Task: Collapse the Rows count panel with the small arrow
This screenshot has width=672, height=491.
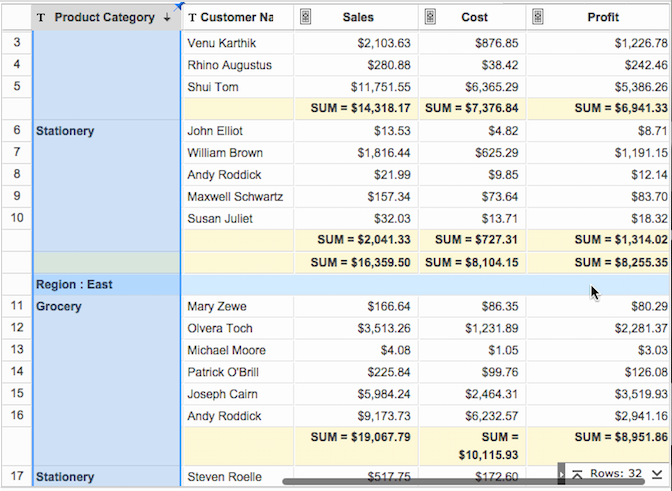Action: point(562,474)
